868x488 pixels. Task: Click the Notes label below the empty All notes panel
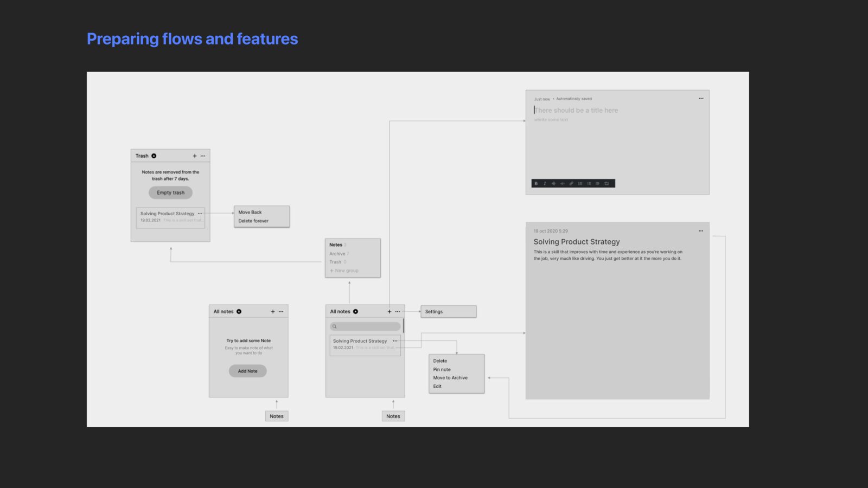[x=277, y=416]
